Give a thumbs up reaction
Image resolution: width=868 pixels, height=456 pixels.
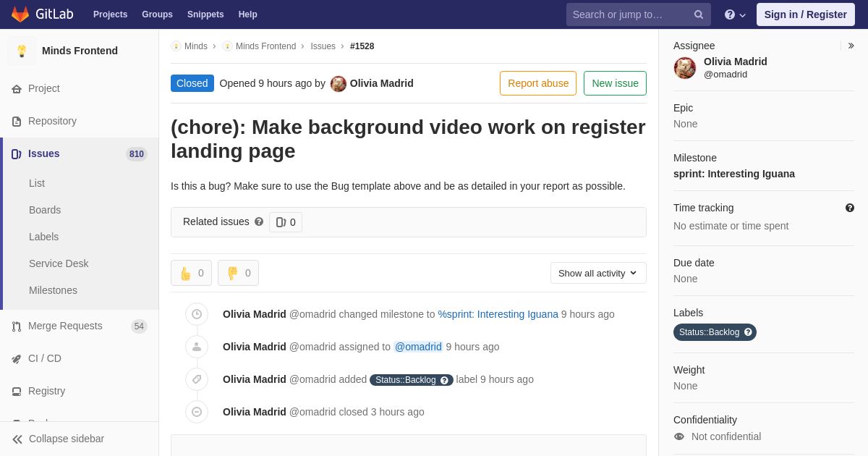pyautogui.click(x=191, y=273)
